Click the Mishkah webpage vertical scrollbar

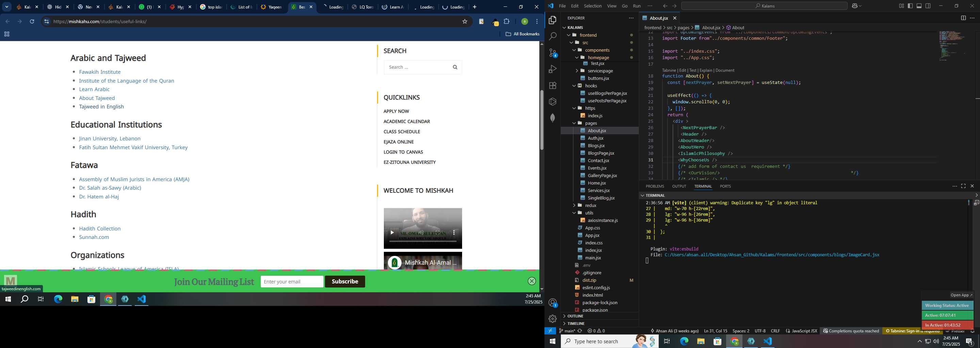point(542,120)
